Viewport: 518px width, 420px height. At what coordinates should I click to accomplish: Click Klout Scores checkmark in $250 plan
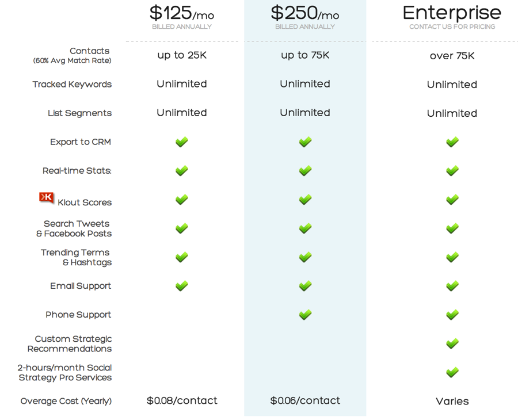305,200
